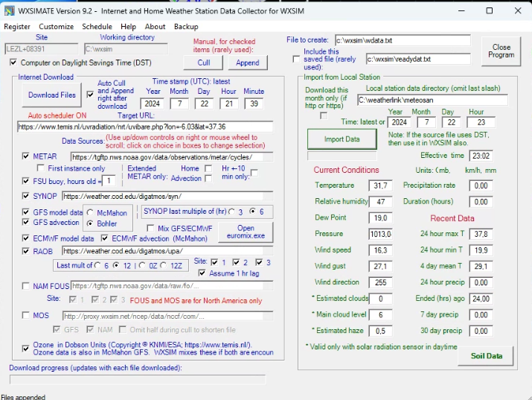Click the Time stamp Minute field
The height and width of the screenshot is (400, 532).
254,104
